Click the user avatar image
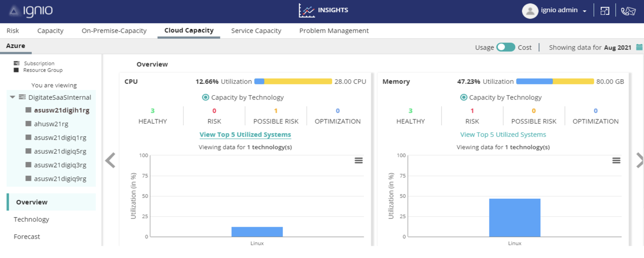 point(530,11)
